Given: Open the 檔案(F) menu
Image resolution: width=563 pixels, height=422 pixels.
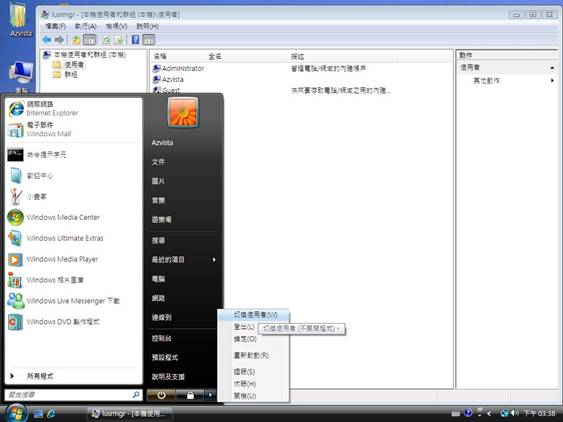Looking at the screenshot, I should (56, 26).
